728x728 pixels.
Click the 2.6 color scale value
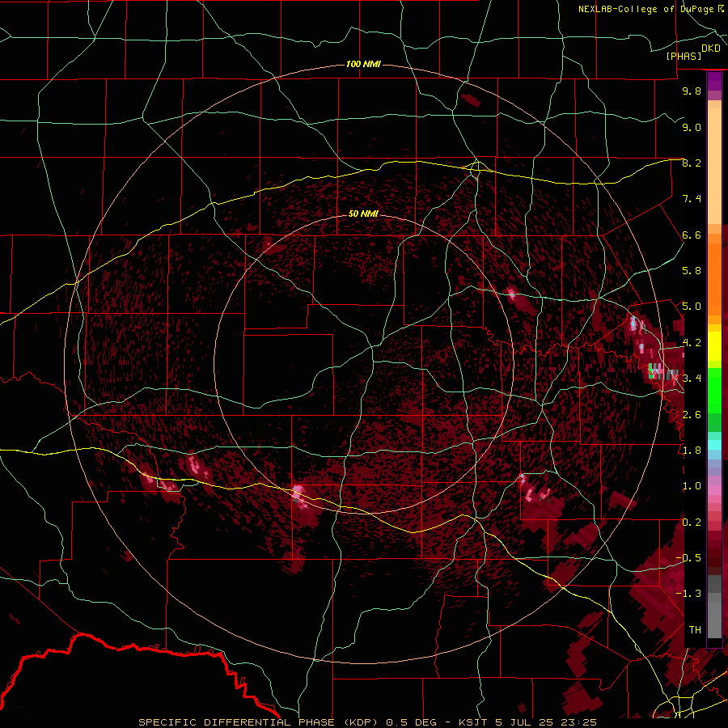692,415
